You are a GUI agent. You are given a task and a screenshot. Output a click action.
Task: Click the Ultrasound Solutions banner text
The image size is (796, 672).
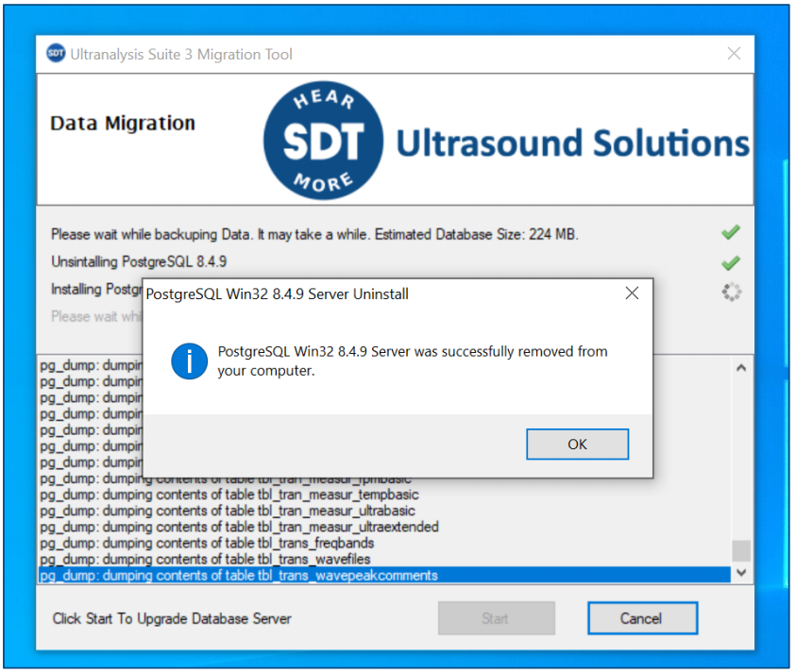coord(572,143)
